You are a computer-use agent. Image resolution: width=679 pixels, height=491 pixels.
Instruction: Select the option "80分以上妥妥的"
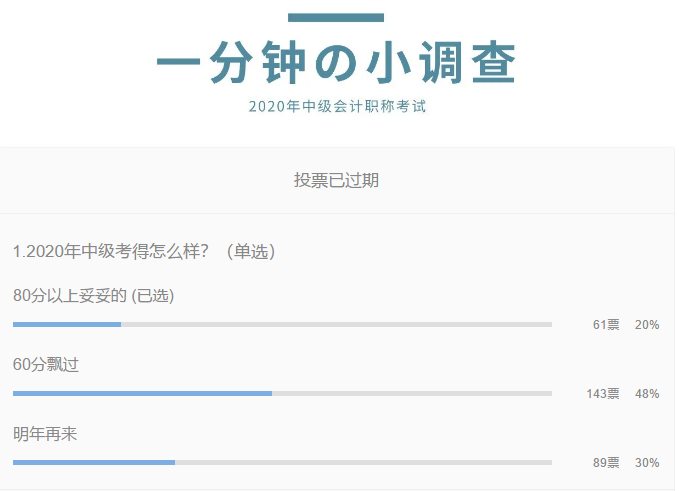coord(70,296)
